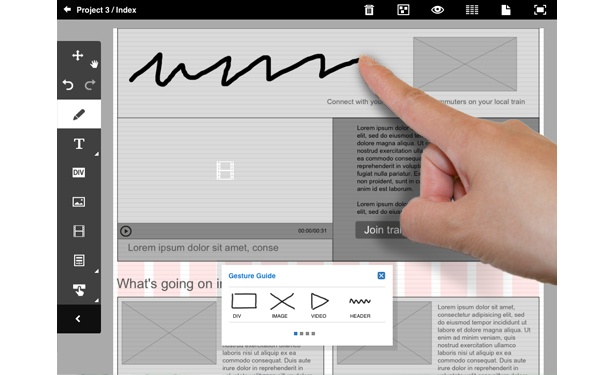615x375 pixels.
Task: Click the trash delete icon
Action: (x=369, y=10)
